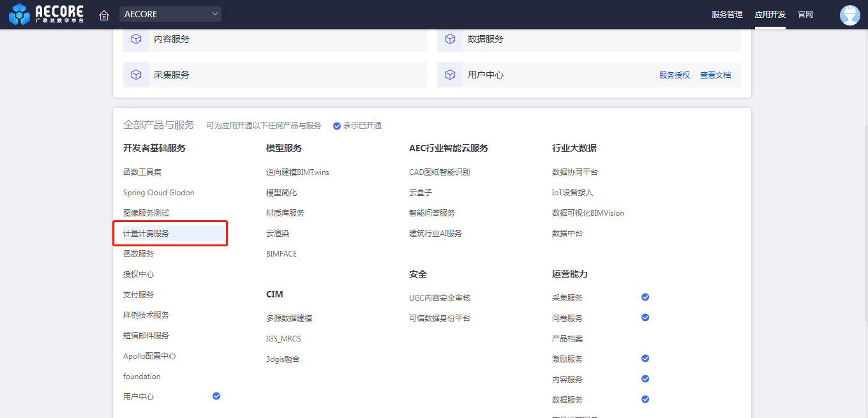This screenshot has height=418, width=868.
Task: Switch to 应用开发 tab
Action: (770, 15)
